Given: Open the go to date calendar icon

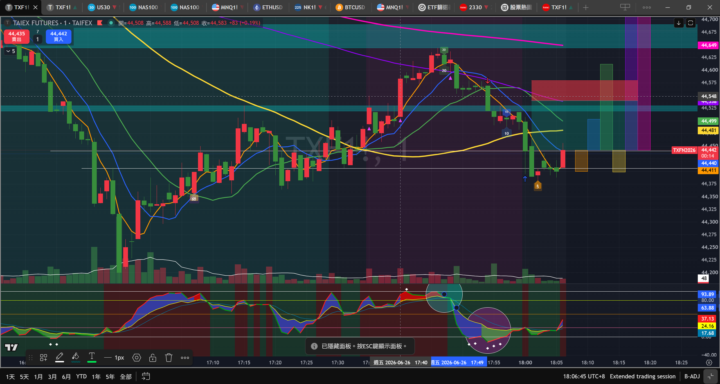Looking at the screenshot, I should (x=146, y=376).
